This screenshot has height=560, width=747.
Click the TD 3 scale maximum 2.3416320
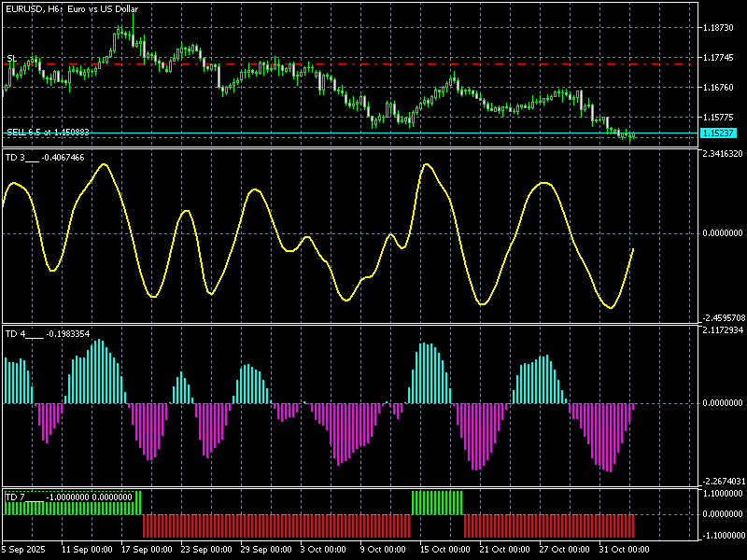(x=723, y=154)
